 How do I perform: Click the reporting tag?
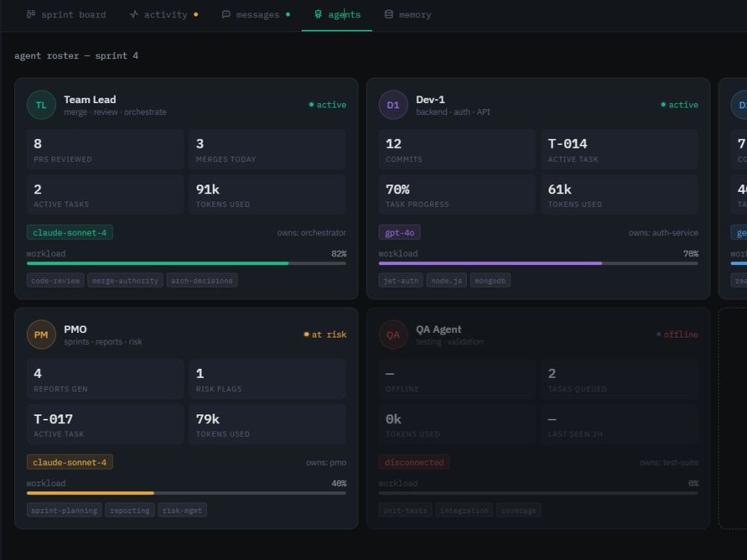[129, 510]
